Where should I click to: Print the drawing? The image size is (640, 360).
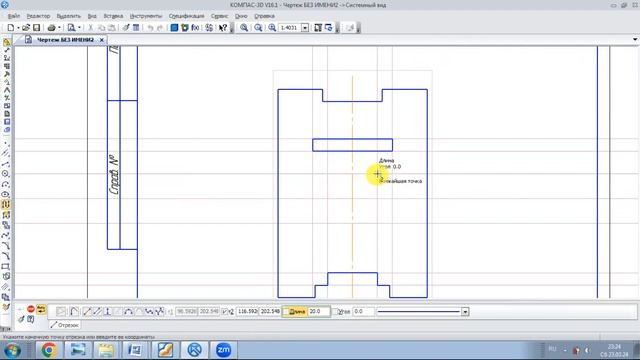tap(51, 28)
